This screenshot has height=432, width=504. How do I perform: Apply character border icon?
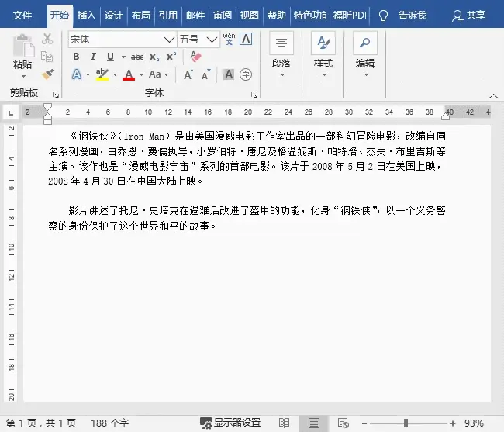(x=246, y=39)
